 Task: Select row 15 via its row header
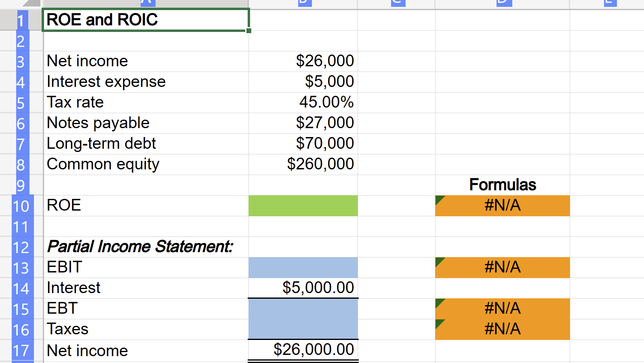(x=21, y=309)
